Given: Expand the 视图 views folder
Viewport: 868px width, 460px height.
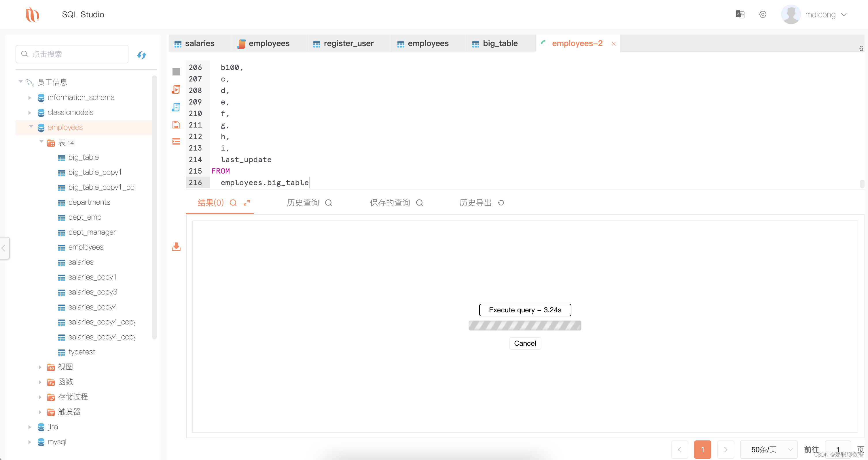Looking at the screenshot, I should (x=40, y=367).
